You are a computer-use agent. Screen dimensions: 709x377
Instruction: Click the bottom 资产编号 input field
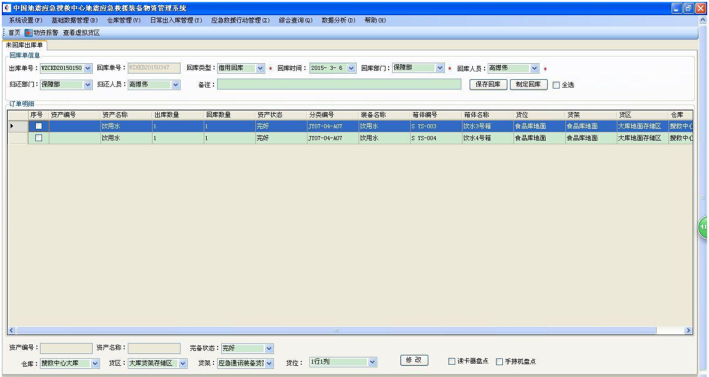(x=66, y=349)
